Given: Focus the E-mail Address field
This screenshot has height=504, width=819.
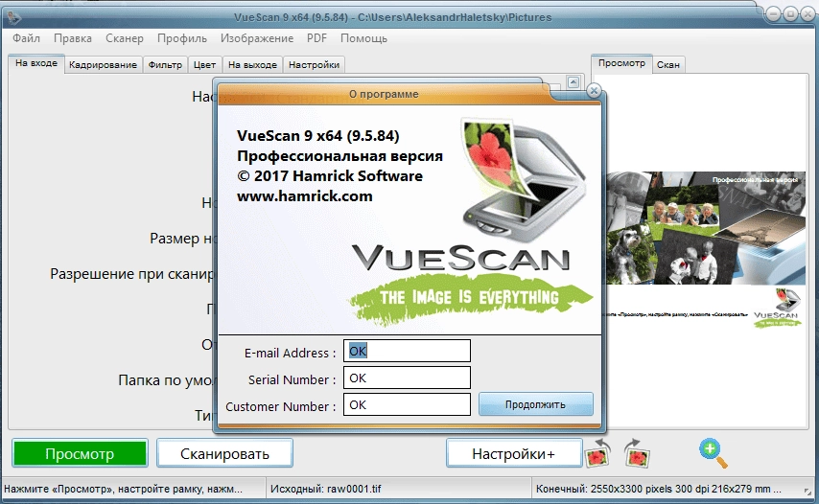Looking at the screenshot, I should pos(407,351).
